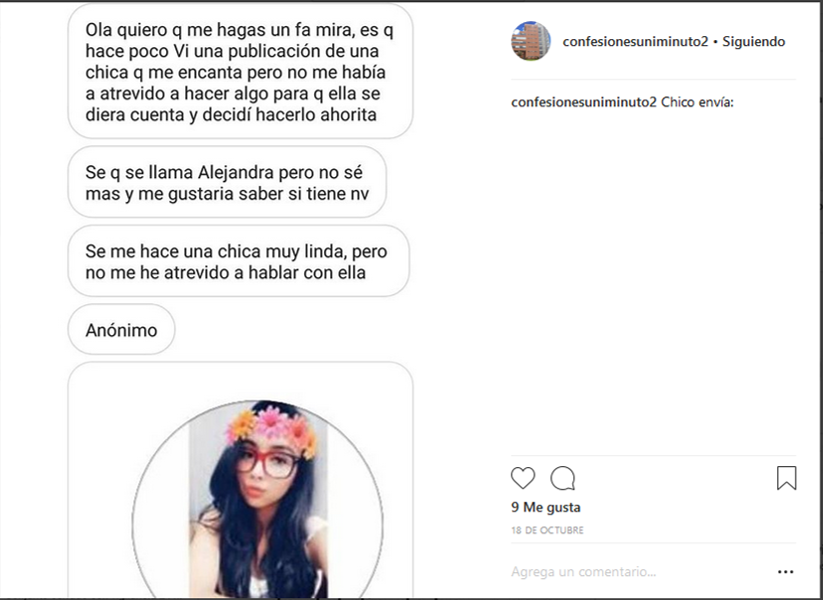Focus the Agrega un comentario field
The height and width of the screenshot is (600, 823).
638,572
